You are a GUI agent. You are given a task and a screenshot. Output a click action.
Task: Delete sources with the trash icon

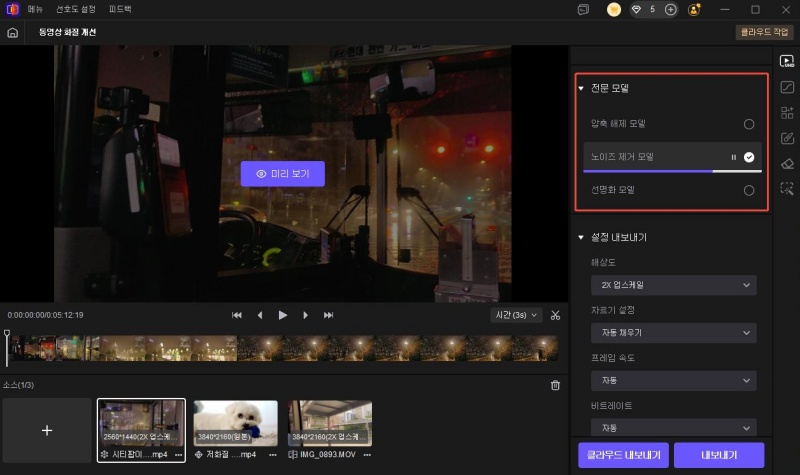[556, 385]
